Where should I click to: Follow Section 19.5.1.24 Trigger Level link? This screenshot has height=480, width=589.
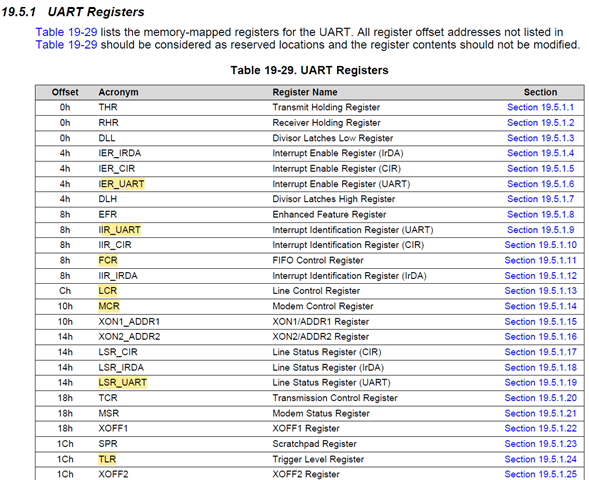pos(540,459)
